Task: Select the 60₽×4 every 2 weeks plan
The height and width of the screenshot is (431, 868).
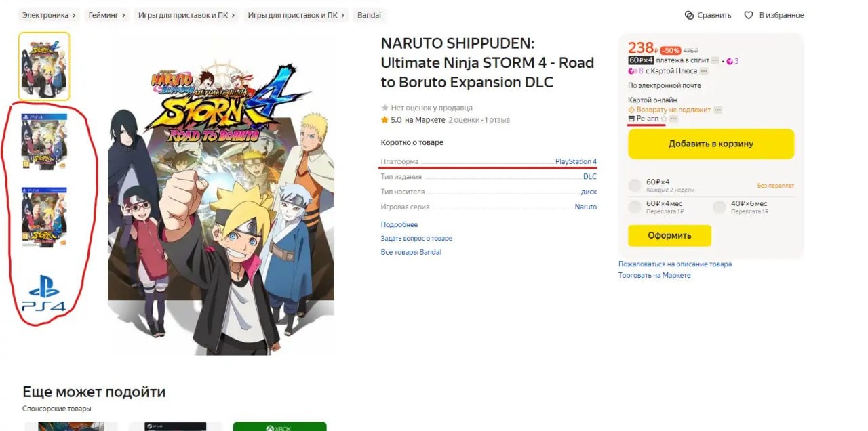Action: tap(635, 185)
